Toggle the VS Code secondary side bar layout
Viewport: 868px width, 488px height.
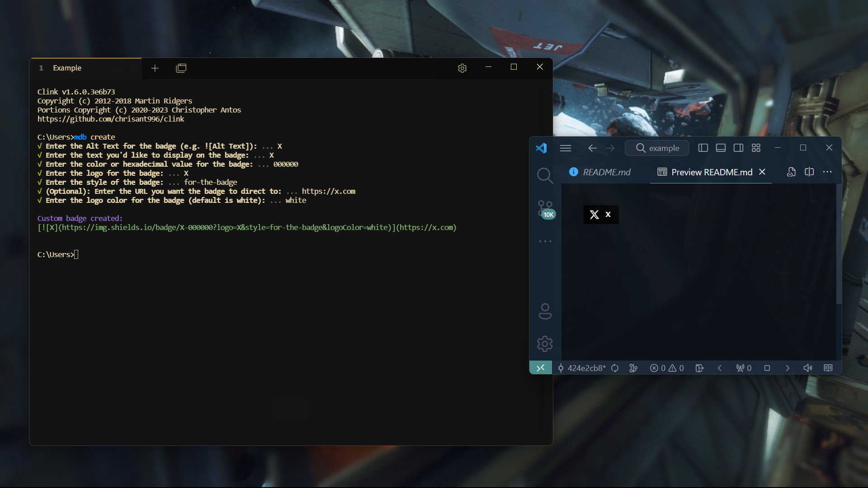(738, 148)
